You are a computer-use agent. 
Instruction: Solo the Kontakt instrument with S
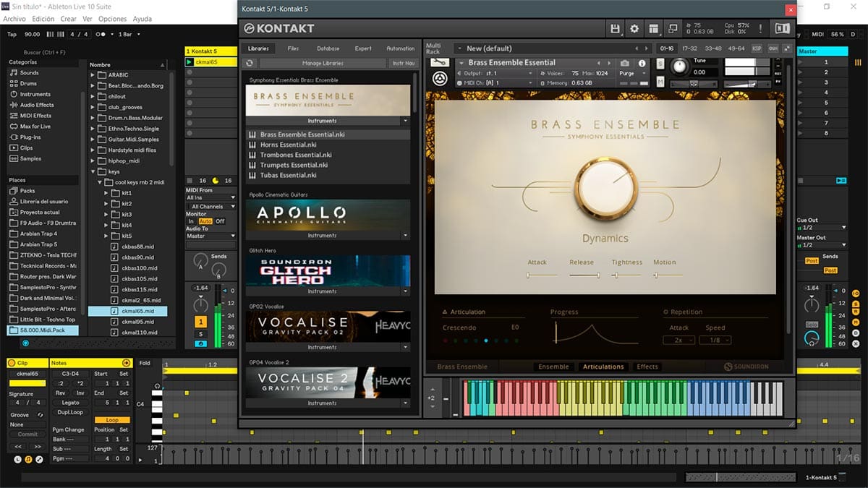click(x=660, y=64)
